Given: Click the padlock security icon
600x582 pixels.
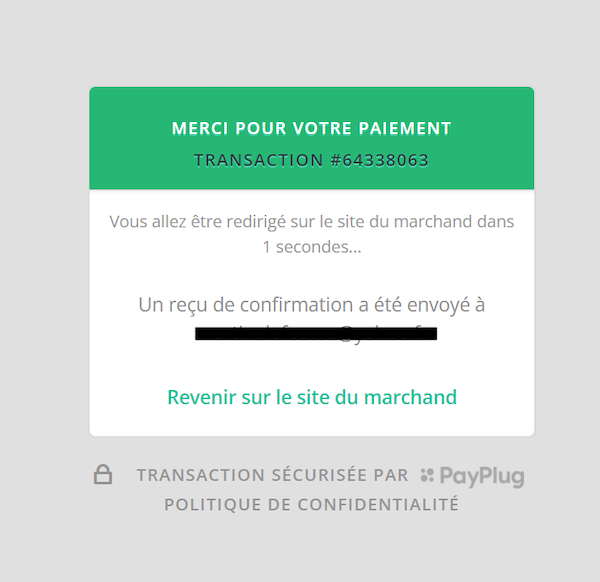Looking at the screenshot, I should pyautogui.click(x=103, y=474).
